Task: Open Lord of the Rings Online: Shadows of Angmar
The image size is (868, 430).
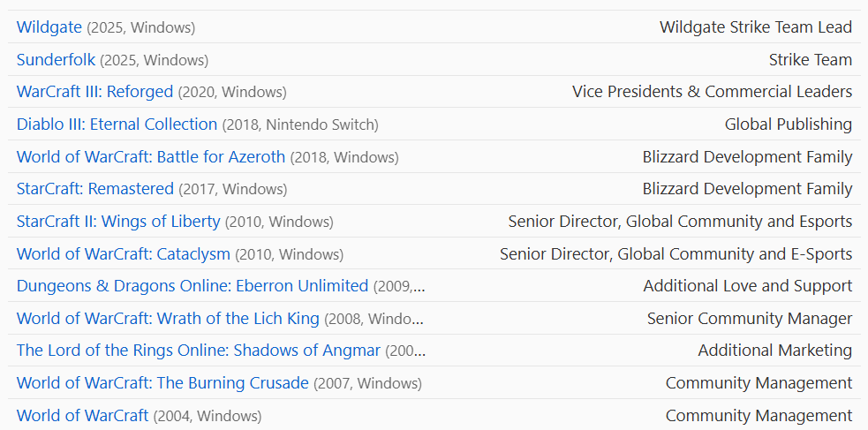Action: tap(198, 351)
